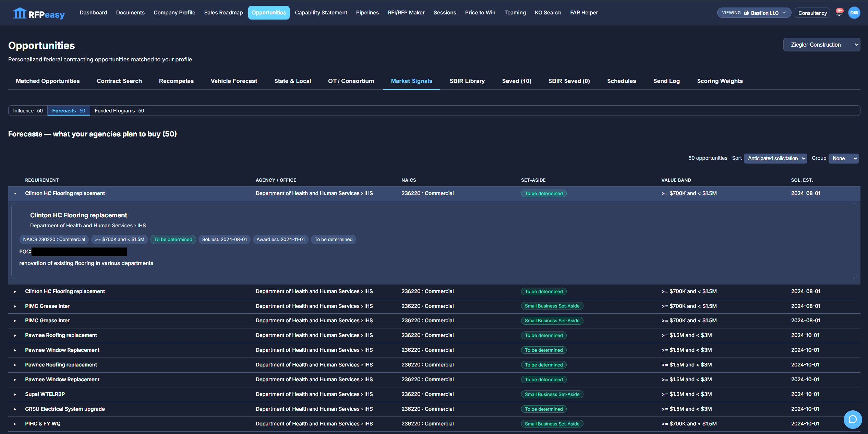Image resolution: width=868 pixels, height=434 pixels.
Task: Select the OT / Consortium tab
Action: click(351, 81)
